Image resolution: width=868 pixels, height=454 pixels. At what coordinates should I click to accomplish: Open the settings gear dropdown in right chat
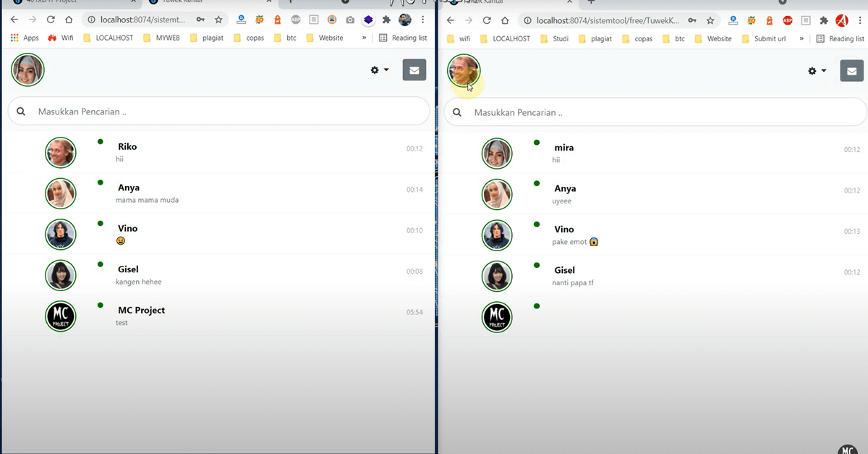coord(812,71)
